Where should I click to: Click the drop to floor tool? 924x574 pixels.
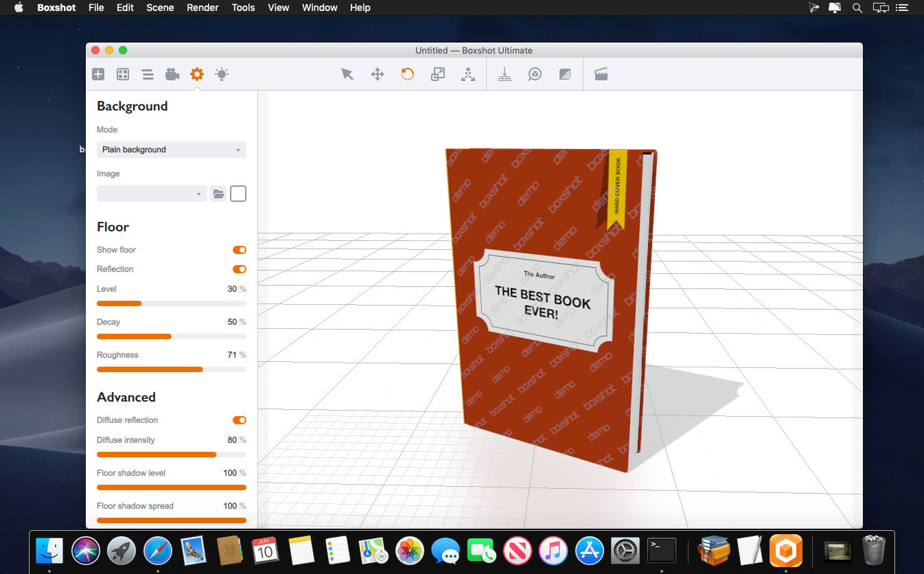(x=505, y=74)
